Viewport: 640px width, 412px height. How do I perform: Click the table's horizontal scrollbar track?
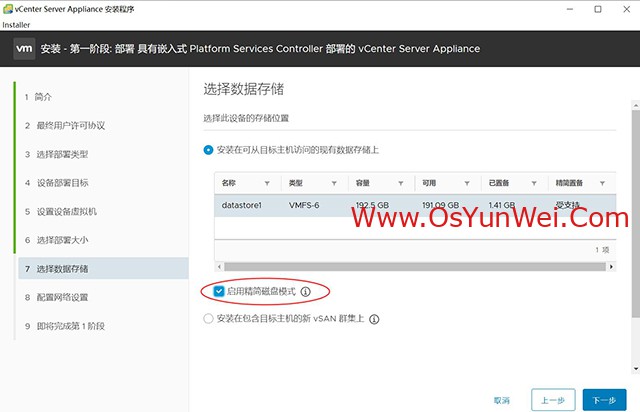click(415, 267)
